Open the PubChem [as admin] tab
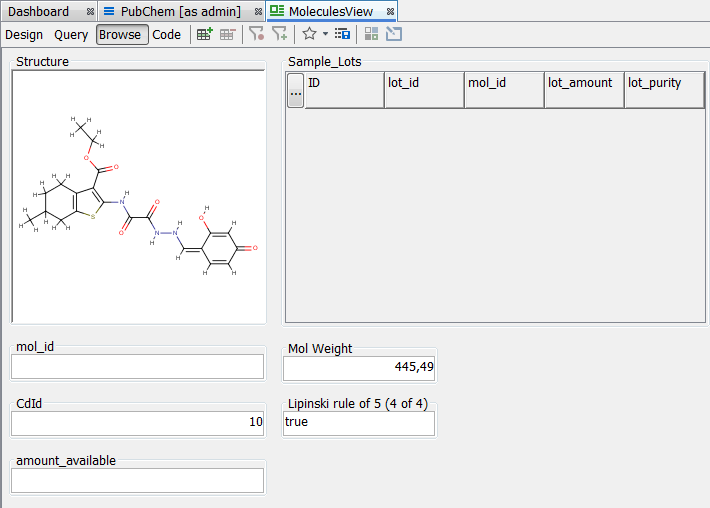This screenshot has width=710, height=508. coord(180,11)
